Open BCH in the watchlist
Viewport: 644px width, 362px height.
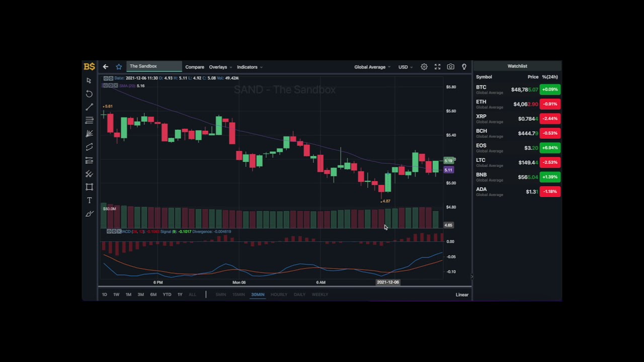click(518, 133)
